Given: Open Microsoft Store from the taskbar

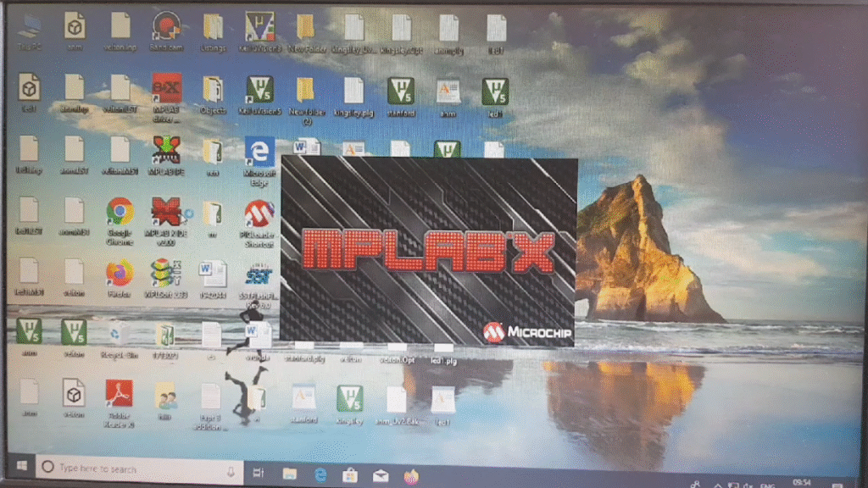Looking at the screenshot, I should tap(350, 475).
